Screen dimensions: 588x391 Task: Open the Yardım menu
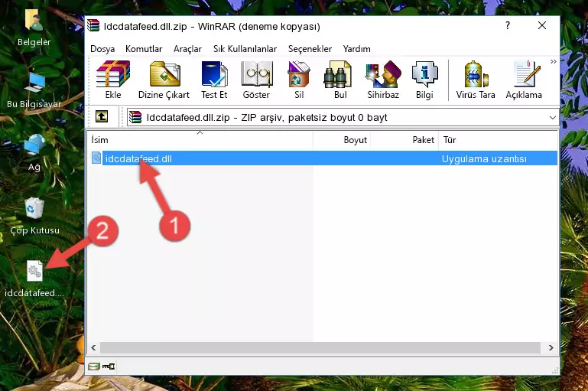coord(356,49)
